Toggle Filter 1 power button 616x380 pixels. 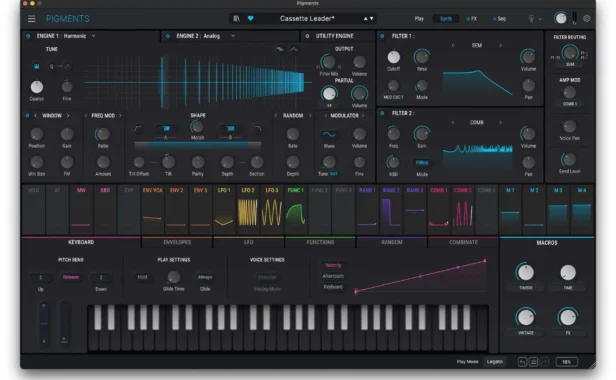tap(382, 36)
